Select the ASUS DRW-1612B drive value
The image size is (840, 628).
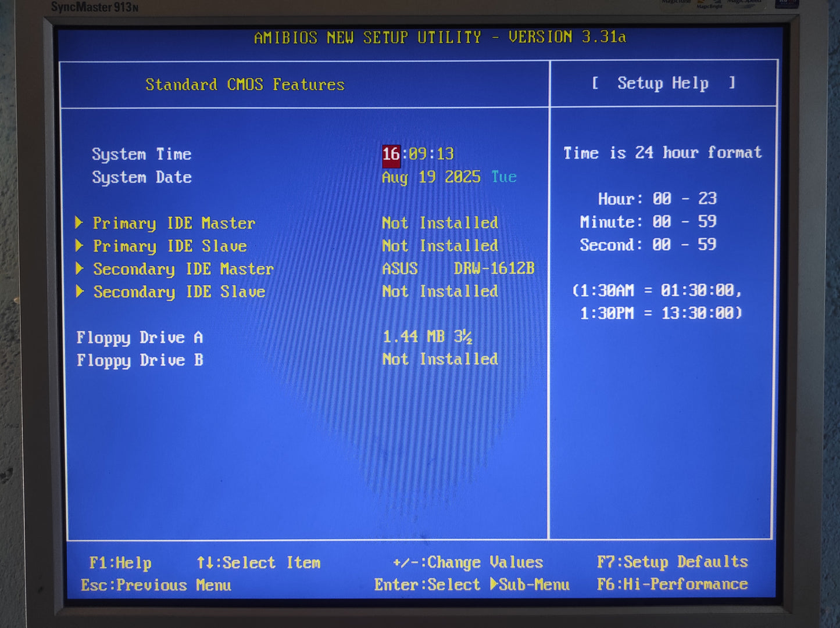pos(457,268)
